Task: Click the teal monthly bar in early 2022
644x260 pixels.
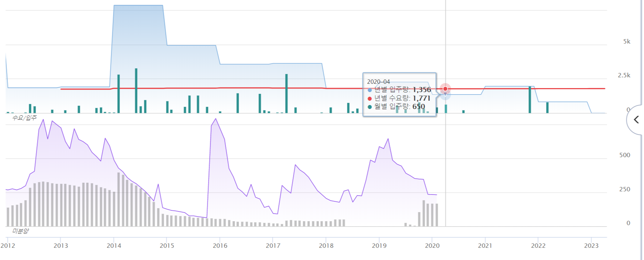Action: [547, 108]
